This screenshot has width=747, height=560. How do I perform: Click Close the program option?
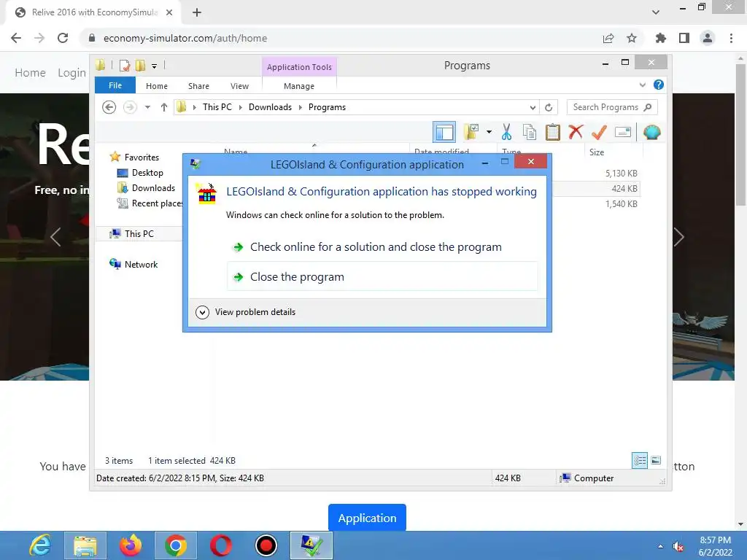pos(382,276)
